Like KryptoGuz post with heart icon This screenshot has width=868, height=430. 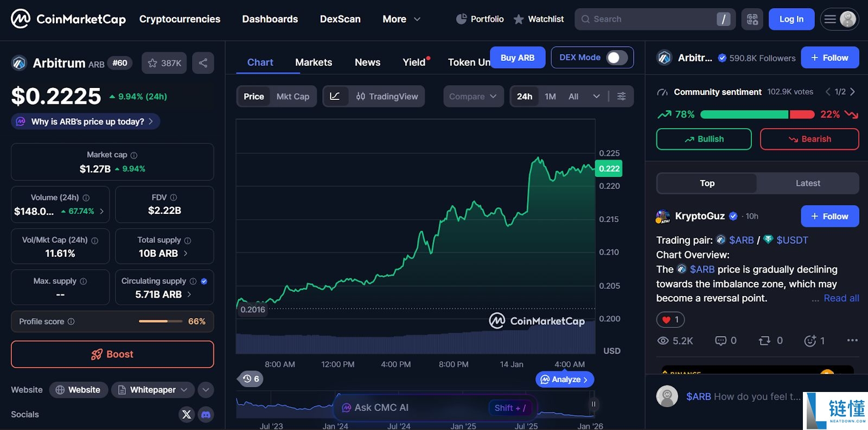pos(671,320)
